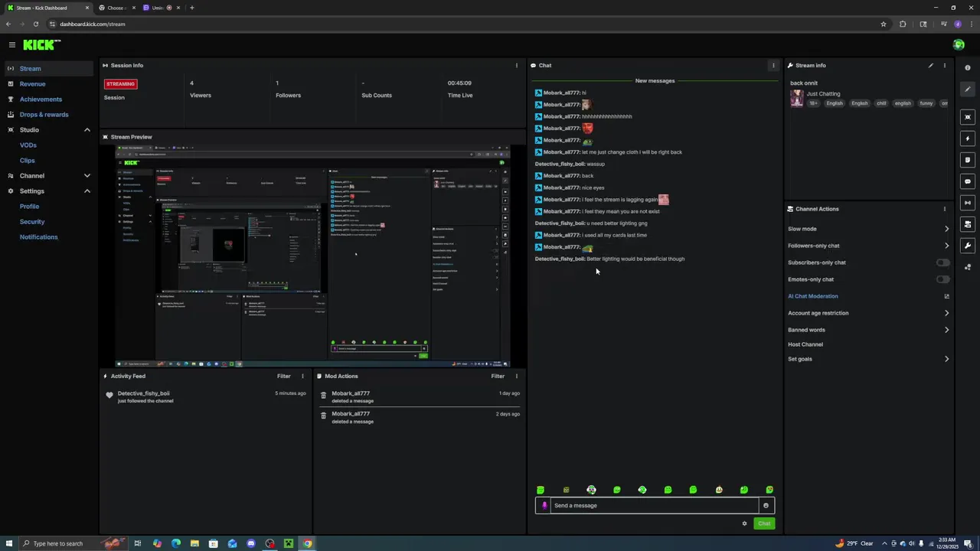The width and height of the screenshot is (980, 551).
Task: Click the browser address bar URL
Action: [93, 24]
